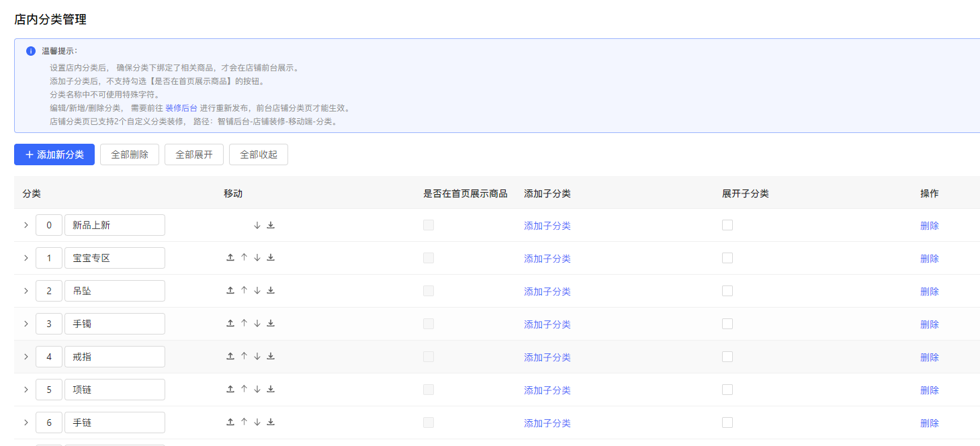Enable 展开子分类 checkbox for 手镯 row
The width and height of the screenshot is (980, 446).
727,324
